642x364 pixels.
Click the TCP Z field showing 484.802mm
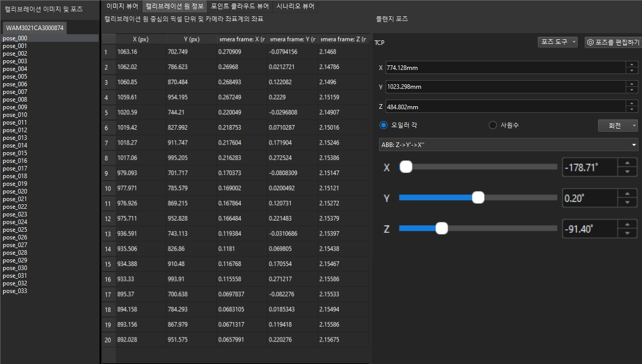click(x=506, y=106)
